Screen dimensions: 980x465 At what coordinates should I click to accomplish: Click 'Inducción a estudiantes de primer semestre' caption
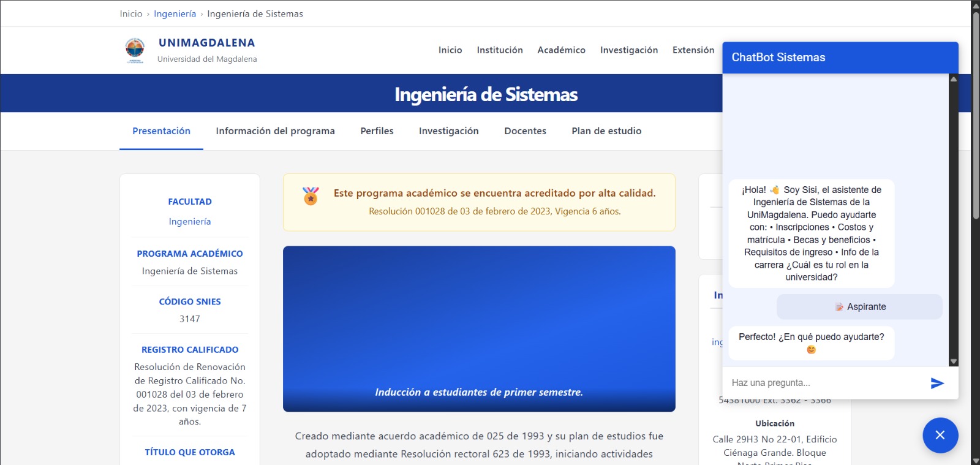coord(479,392)
